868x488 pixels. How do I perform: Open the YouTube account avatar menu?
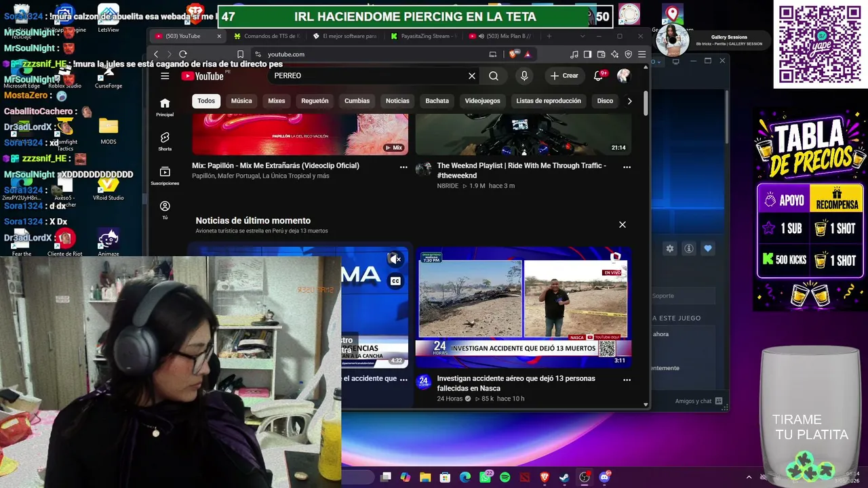coord(623,76)
